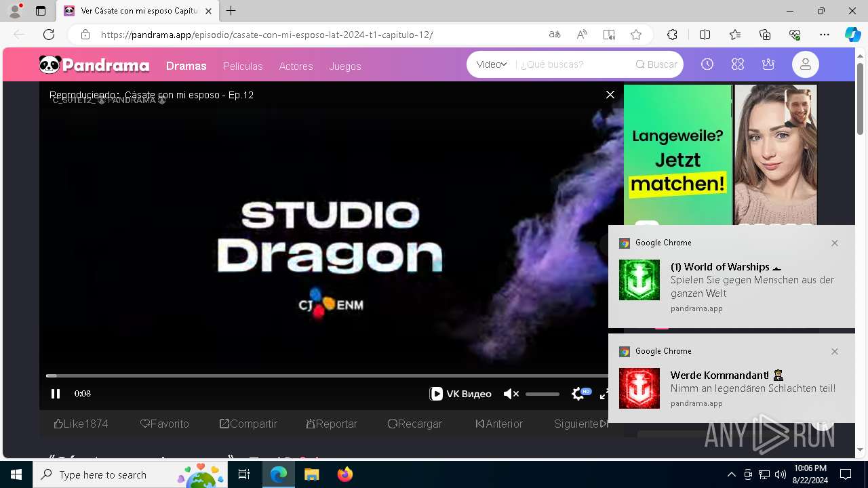Seek on the video progress bar
The width and height of the screenshot is (868, 488).
[327, 375]
